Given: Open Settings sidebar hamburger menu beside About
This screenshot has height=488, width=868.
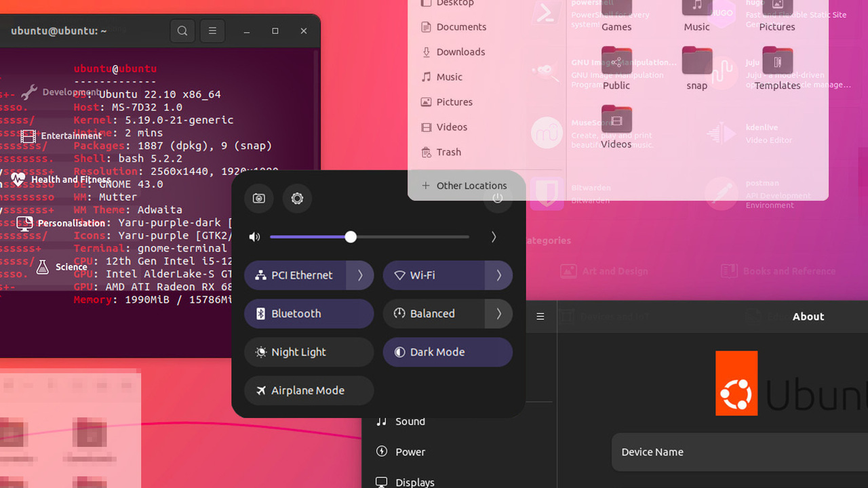Looking at the screenshot, I should click(540, 317).
